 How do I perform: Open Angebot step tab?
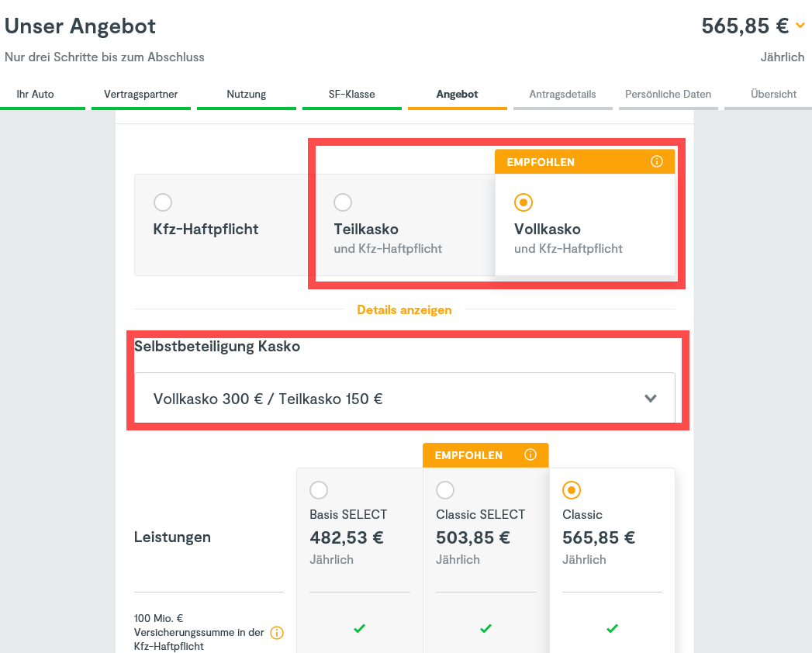pyautogui.click(x=458, y=95)
